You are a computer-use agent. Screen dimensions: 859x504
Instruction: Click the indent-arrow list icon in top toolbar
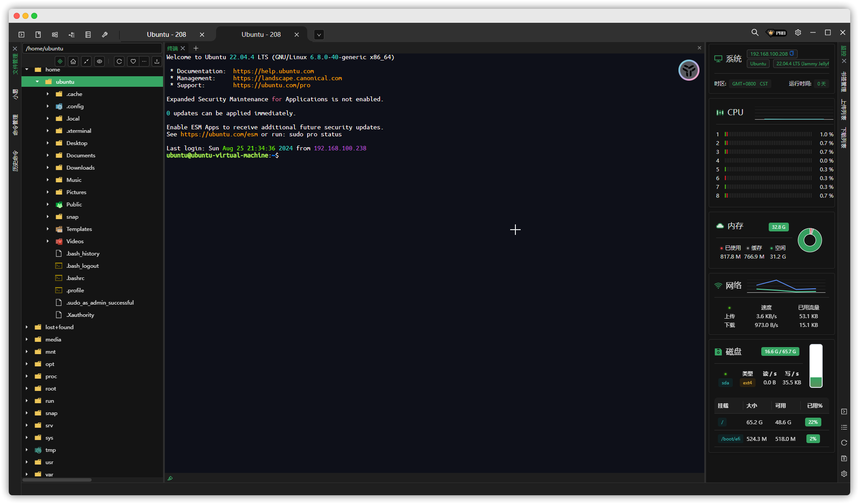[71, 35]
